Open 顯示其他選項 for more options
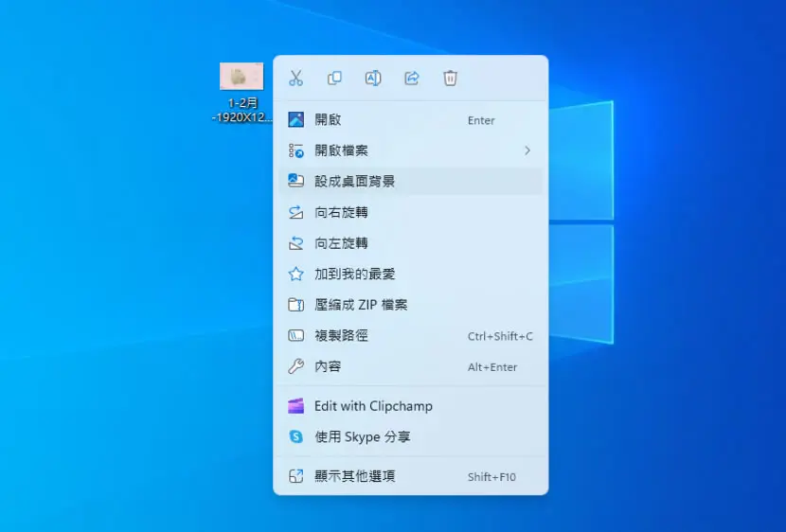The height and width of the screenshot is (532, 786). pyautogui.click(x=411, y=476)
